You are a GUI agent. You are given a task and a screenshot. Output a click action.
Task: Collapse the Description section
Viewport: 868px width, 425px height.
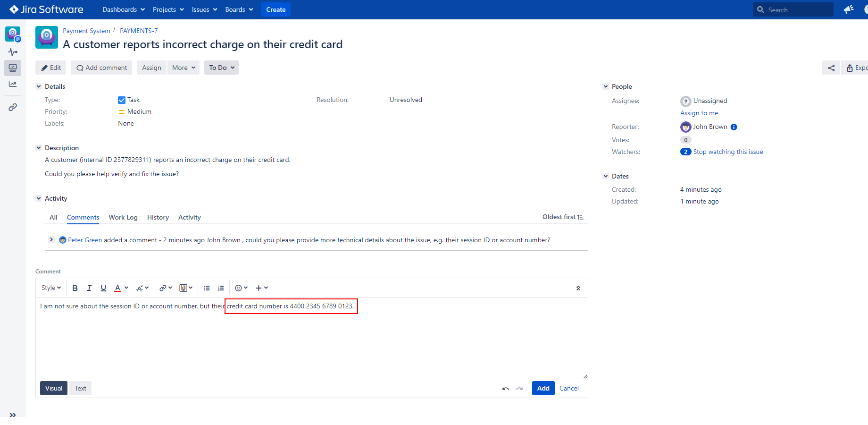(39, 148)
